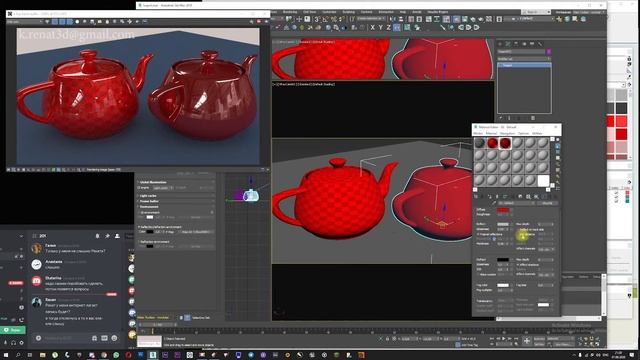
Task: Open the Curve Editor from toolbar
Action: coord(436,19)
